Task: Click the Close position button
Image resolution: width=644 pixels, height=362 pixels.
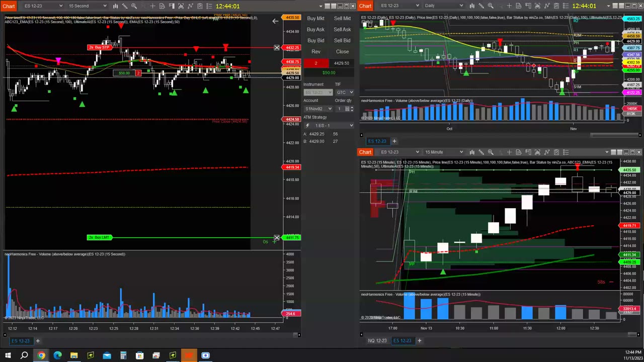Action: [x=342, y=52]
